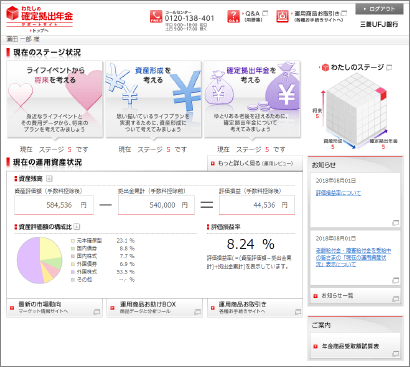Click お知らせ panel heading
This screenshot has height=367, width=410.
[x=324, y=165]
